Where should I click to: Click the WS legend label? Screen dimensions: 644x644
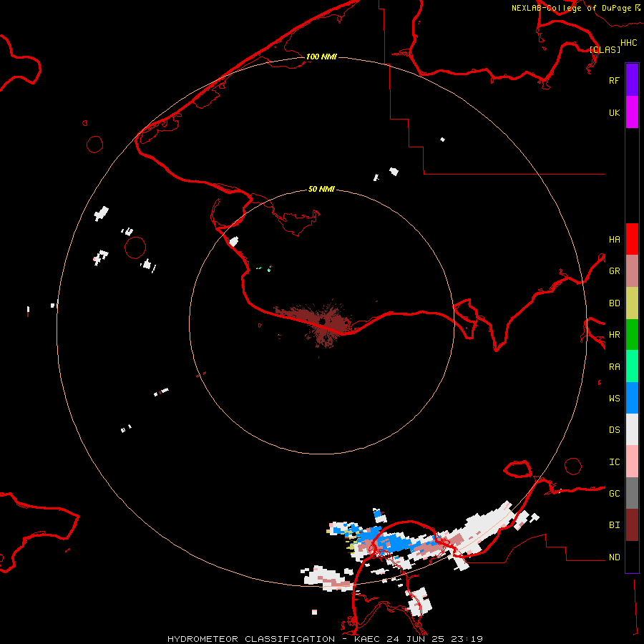(x=614, y=399)
